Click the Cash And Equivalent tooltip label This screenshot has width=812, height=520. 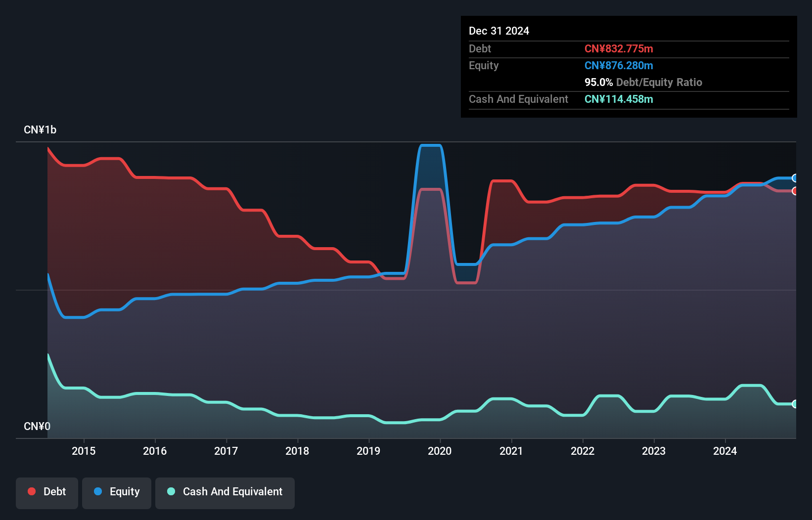click(x=518, y=99)
